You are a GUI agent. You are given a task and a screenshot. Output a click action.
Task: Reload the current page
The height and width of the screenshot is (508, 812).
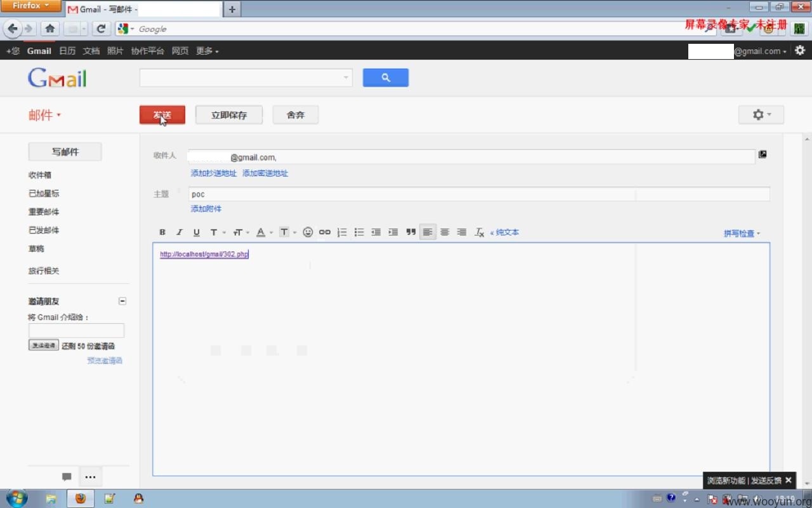[101, 29]
